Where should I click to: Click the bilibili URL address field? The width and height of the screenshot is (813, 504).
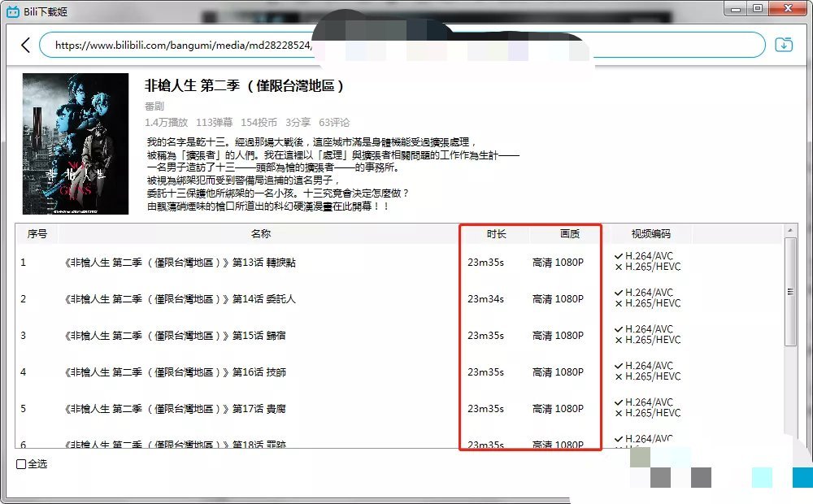coord(402,45)
